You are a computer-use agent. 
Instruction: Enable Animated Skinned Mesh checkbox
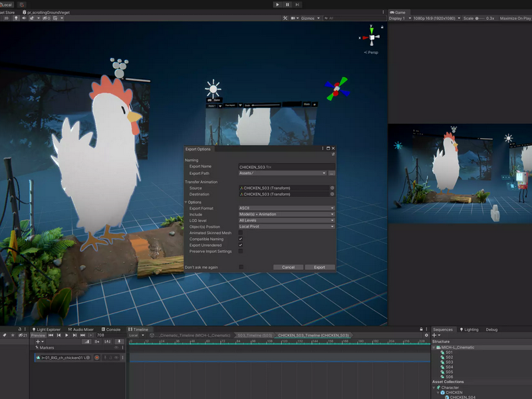tap(241, 233)
